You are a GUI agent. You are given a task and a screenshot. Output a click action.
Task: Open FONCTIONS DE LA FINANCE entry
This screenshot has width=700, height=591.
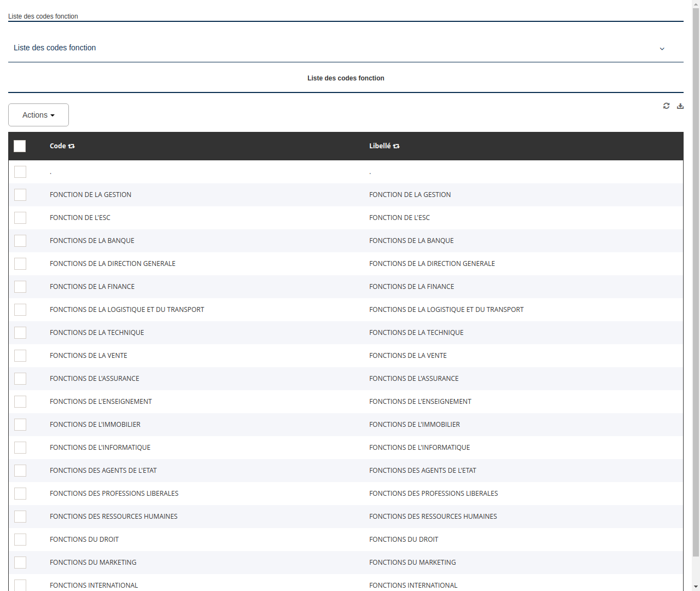pyautogui.click(x=92, y=286)
